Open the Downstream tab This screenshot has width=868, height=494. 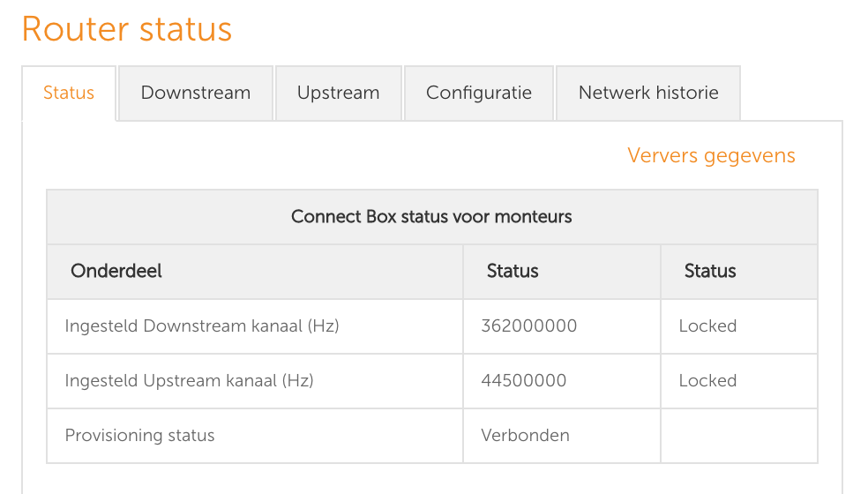click(x=196, y=93)
